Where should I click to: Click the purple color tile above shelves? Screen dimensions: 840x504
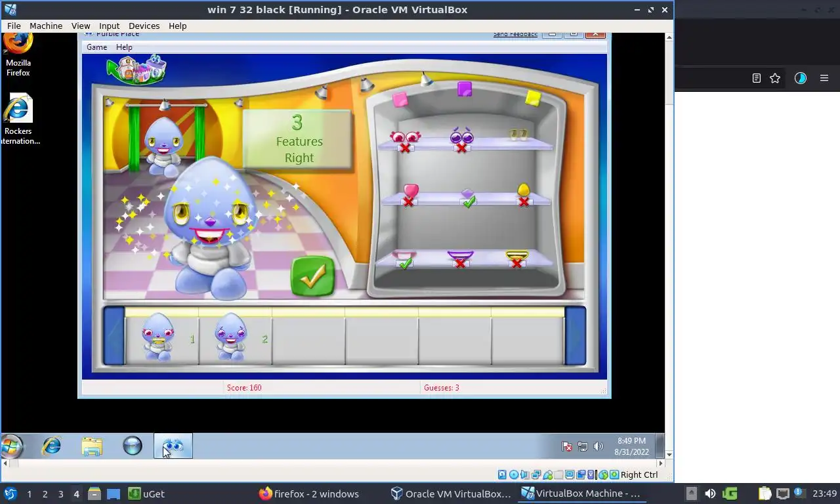click(x=465, y=89)
